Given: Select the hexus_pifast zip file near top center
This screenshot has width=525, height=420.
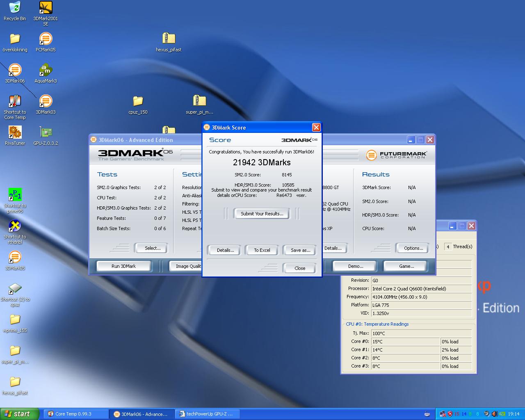Looking at the screenshot, I should point(169,43).
